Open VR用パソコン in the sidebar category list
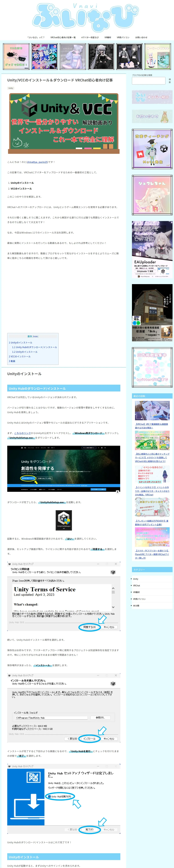The height and width of the screenshot is (868, 174). (x=139, y=599)
